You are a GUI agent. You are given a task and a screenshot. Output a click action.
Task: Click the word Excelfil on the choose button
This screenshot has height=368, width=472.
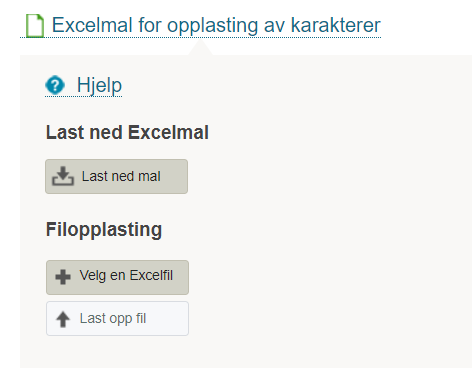click(x=151, y=275)
